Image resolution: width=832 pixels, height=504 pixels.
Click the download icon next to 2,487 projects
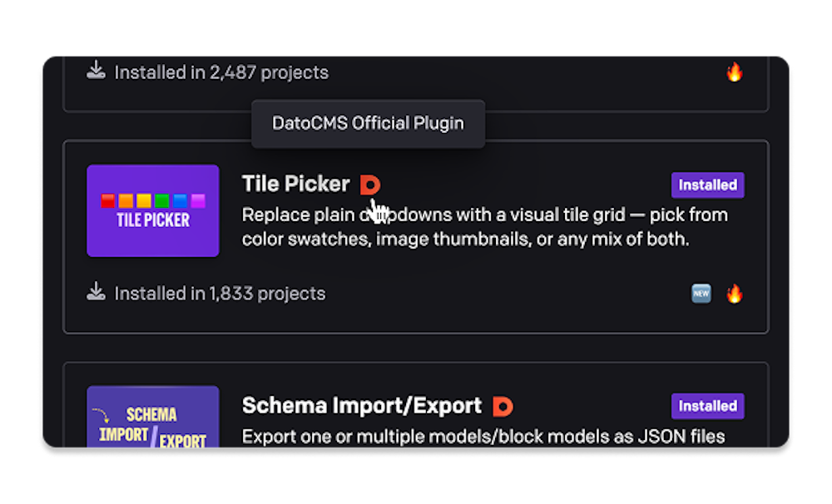pyautogui.click(x=96, y=70)
